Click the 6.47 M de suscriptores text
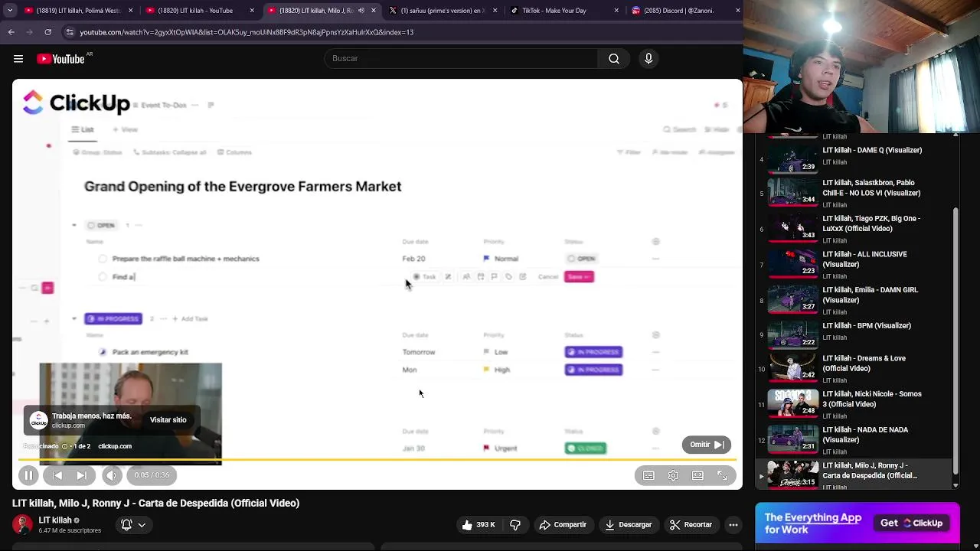 (x=70, y=530)
